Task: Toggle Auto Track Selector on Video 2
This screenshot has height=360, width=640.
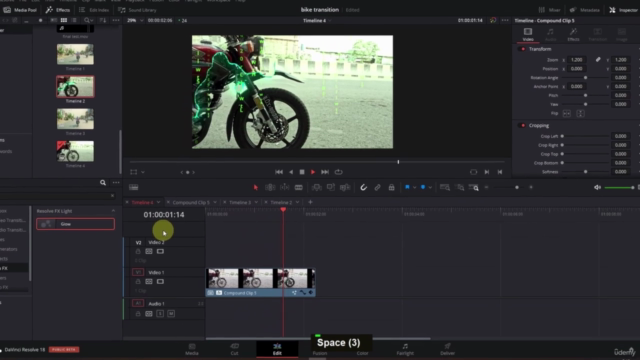Action: click(149, 251)
